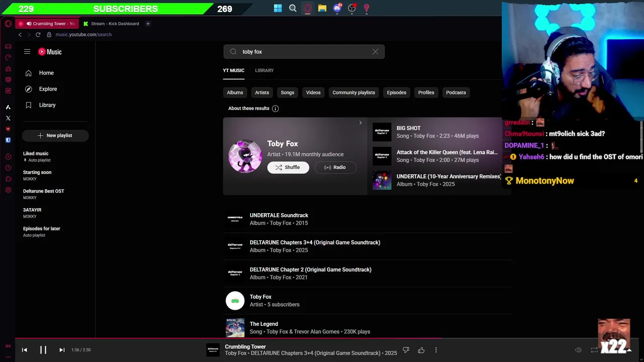Click the search magnifier icon in YouTube Music
This screenshot has height=362, width=644.
click(233, 52)
